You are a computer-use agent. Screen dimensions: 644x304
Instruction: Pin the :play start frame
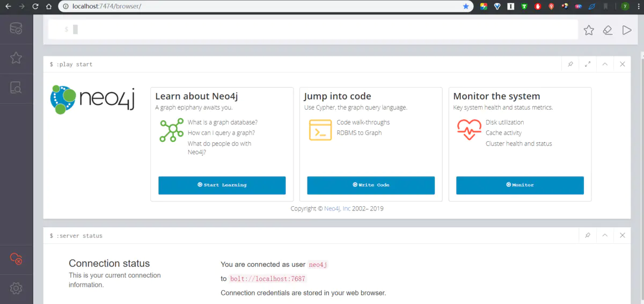coord(570,64)
